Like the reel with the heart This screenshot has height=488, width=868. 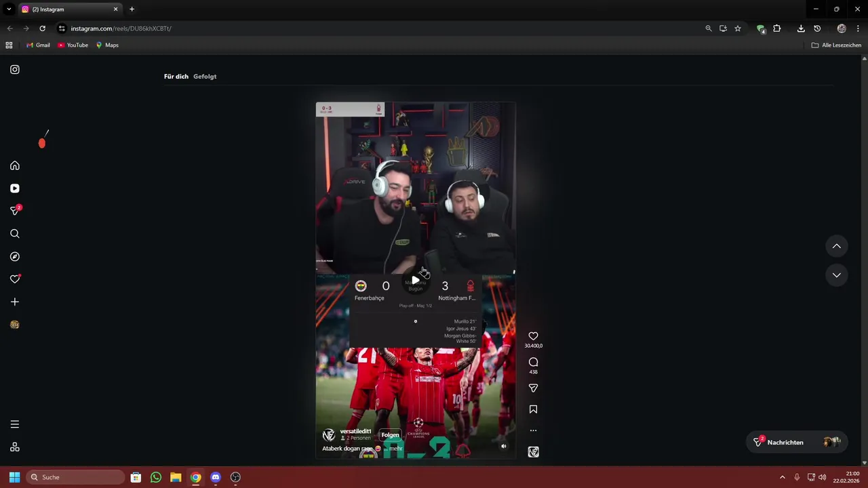(x=533, y=336)
